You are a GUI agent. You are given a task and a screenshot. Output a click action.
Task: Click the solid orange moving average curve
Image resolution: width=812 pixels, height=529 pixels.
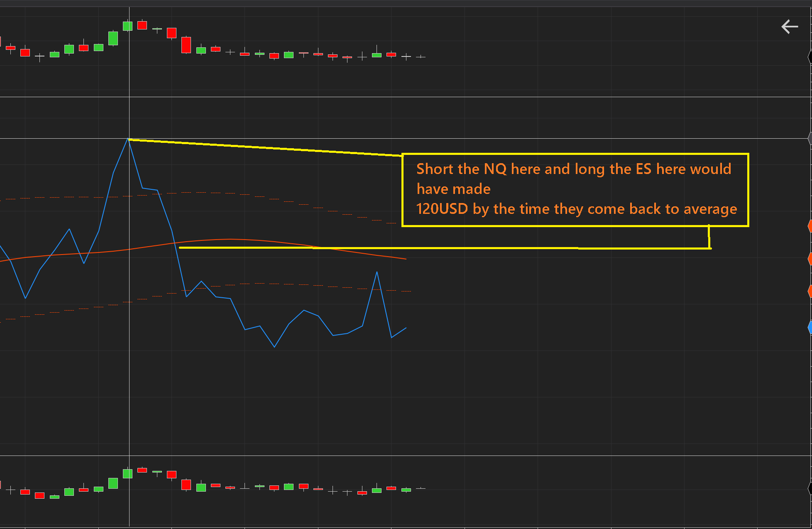[230, 239]
